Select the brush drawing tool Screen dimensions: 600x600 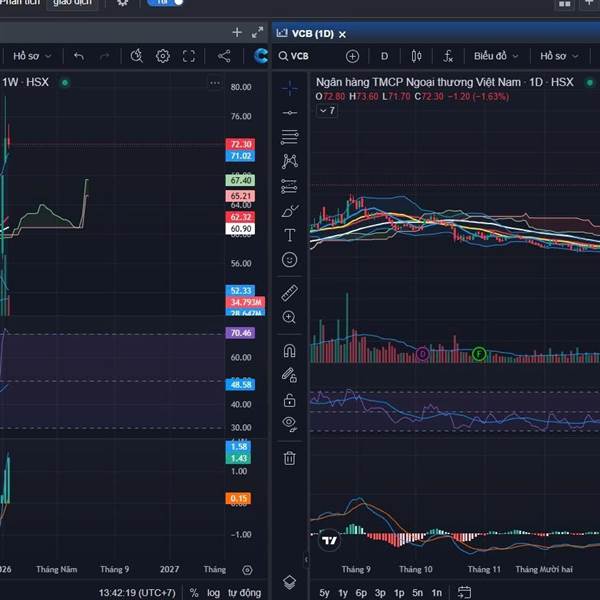290,210
